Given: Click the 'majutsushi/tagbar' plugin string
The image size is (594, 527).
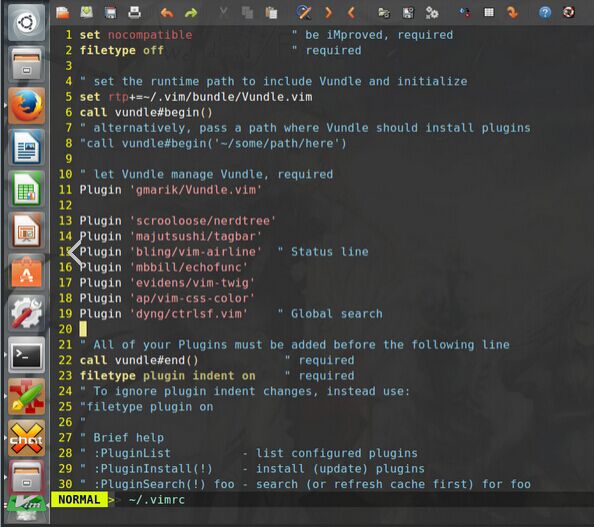Looking at the screenshot, I should (196, 236).
